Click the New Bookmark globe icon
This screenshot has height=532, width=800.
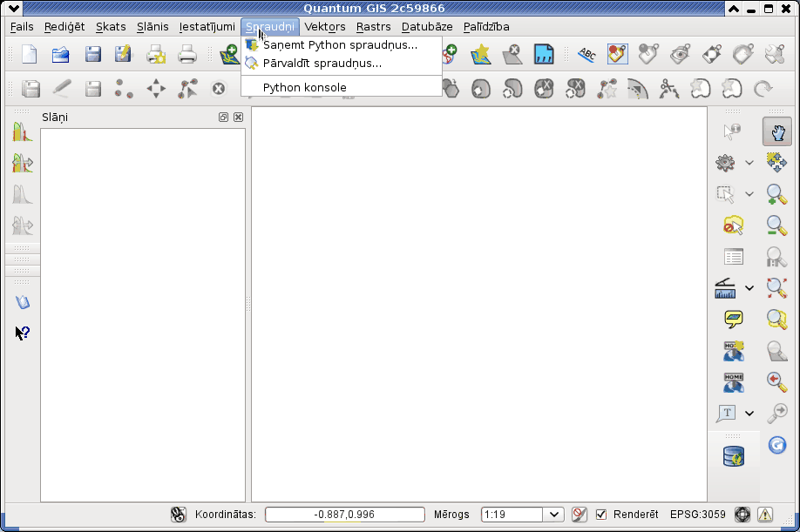click(x=733, y=351)
